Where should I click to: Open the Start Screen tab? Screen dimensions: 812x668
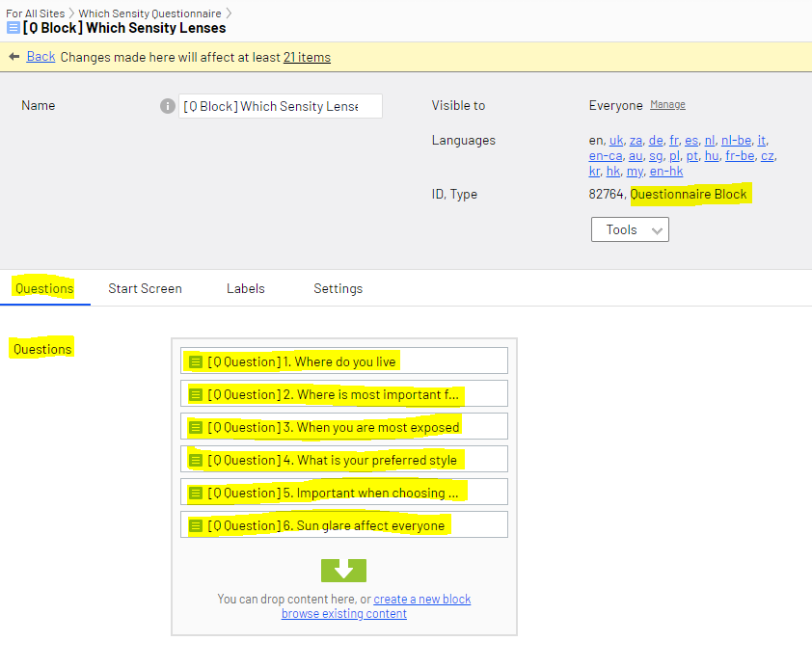click(145, 288)
